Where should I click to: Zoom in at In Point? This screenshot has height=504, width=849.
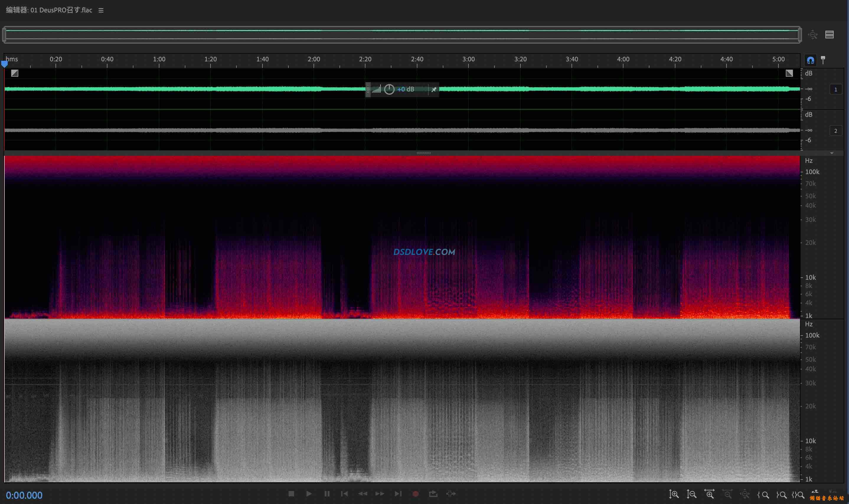763,495
